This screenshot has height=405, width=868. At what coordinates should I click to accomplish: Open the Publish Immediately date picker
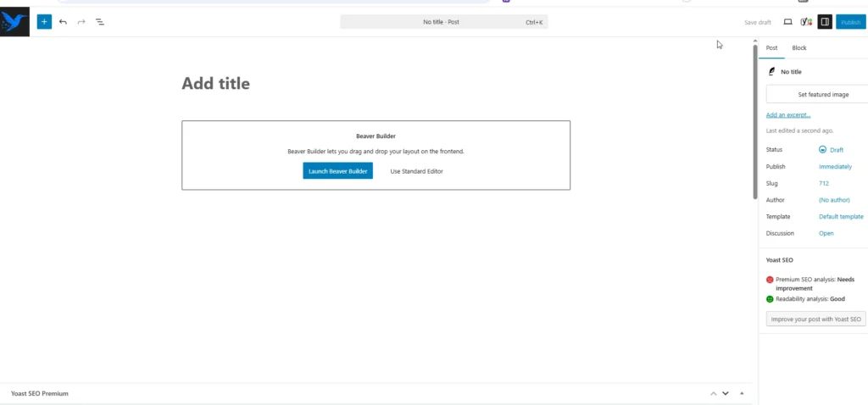point(835,166)
